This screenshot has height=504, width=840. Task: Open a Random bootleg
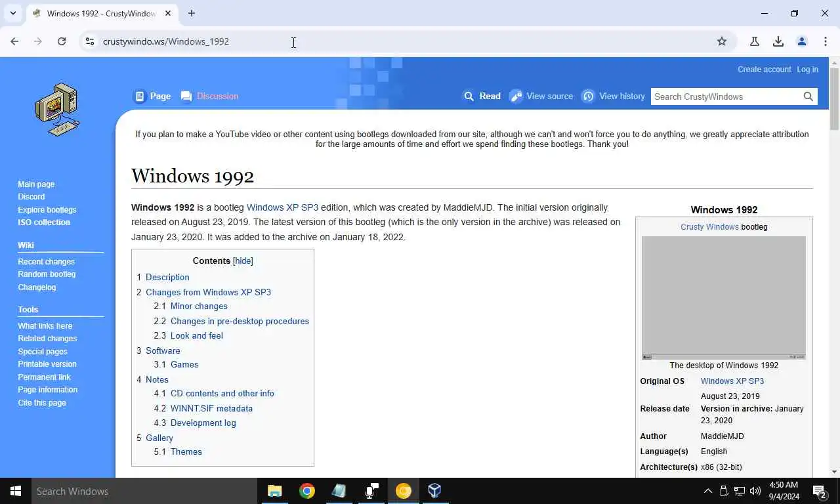(47, 274)
